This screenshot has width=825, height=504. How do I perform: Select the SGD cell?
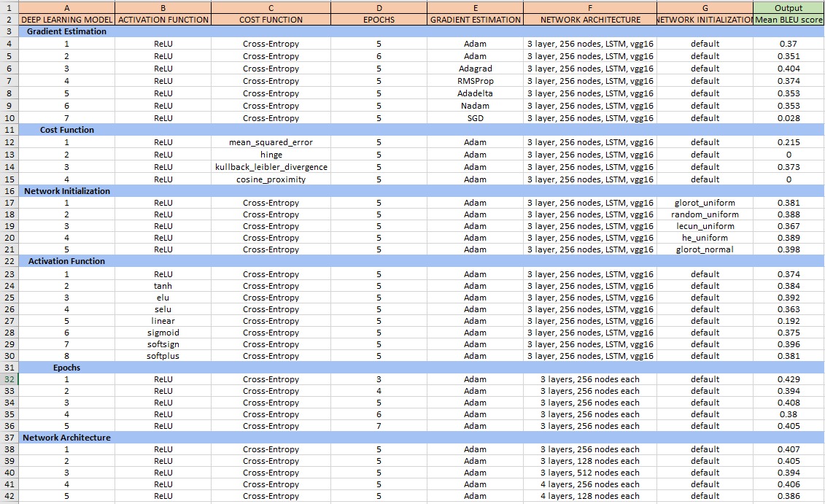point(475,118)
